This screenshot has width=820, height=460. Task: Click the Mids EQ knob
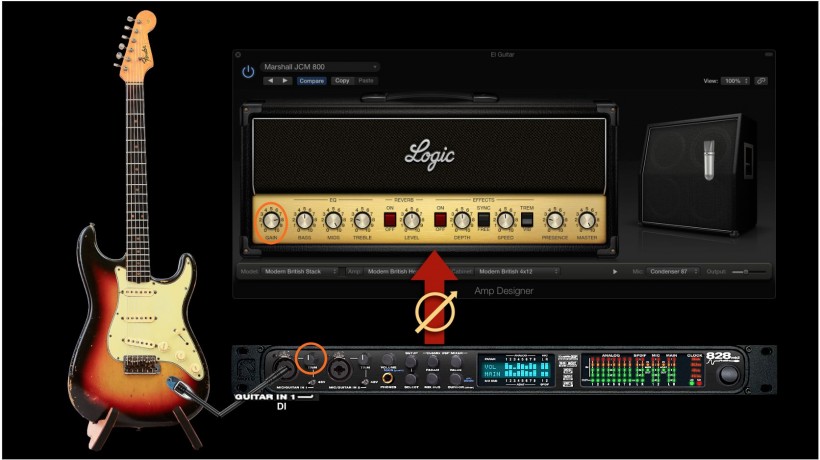click(x=333, y=221)
